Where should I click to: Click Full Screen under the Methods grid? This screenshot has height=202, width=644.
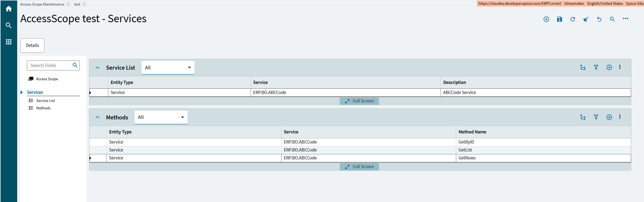359,167
